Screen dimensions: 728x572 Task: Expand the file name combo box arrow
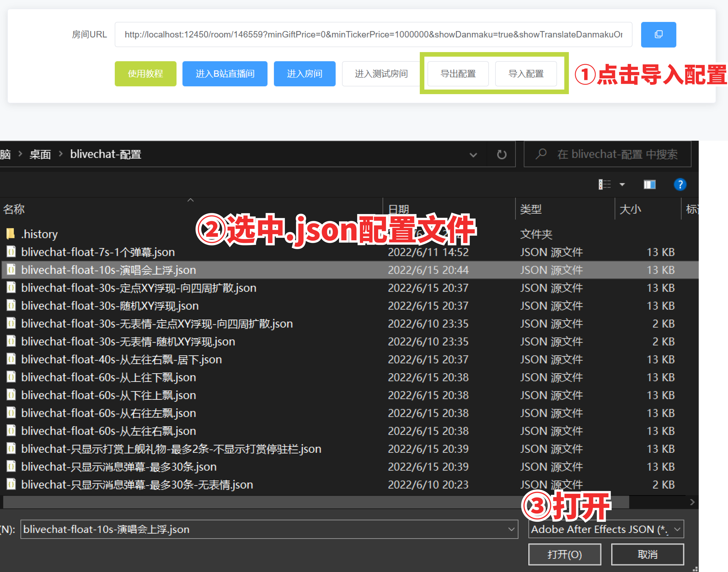click(x=511, y=530)
